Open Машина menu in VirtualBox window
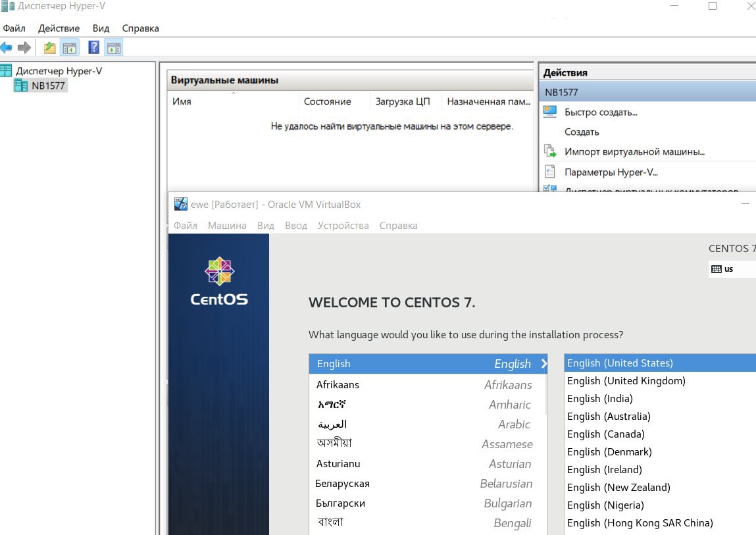756x535 pixels. [x=227, y=225]
